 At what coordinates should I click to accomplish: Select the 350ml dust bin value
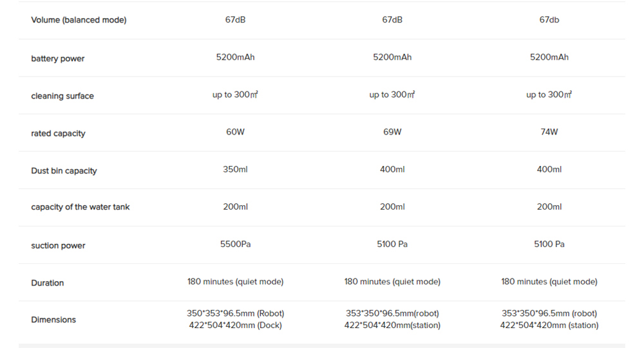tap(235, 169)
